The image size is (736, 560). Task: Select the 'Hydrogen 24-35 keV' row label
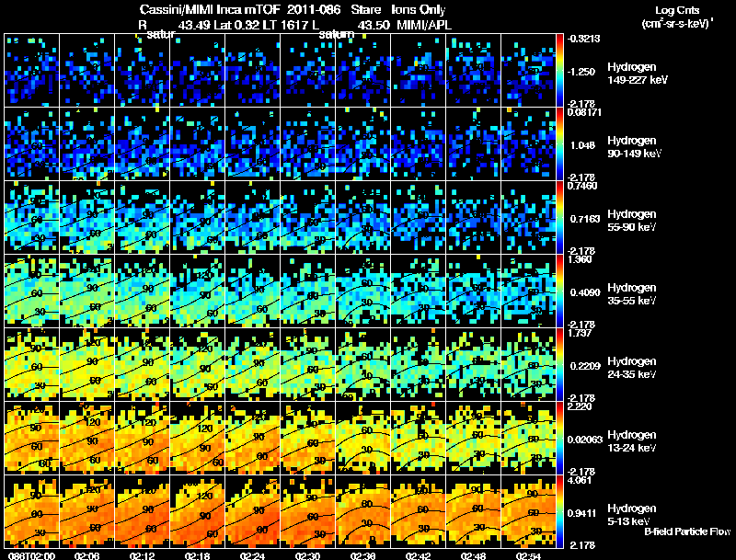(632, 368)
